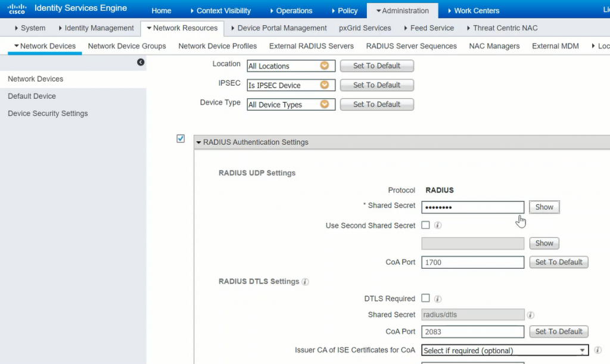The height and width of the screenshot is (364, 610).
Task: Open Context Visibility menu
Action: point(220,11)
